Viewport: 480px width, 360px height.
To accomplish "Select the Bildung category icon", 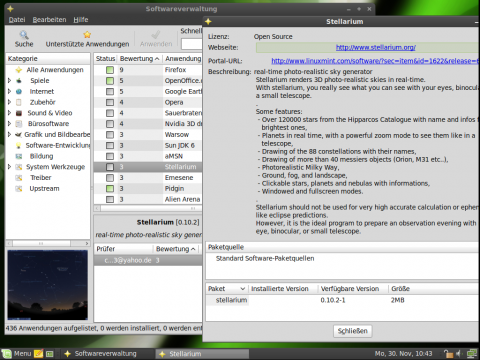I will [x=19, y=156].
